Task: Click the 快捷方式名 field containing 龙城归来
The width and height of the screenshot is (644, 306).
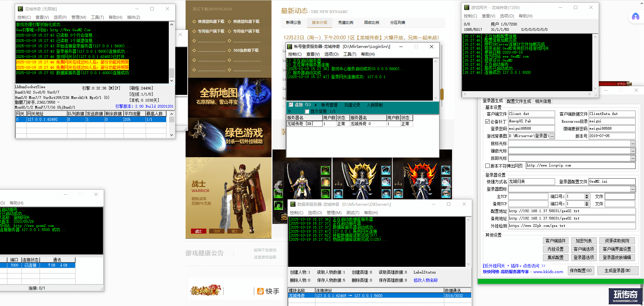Action: point(531,182)
